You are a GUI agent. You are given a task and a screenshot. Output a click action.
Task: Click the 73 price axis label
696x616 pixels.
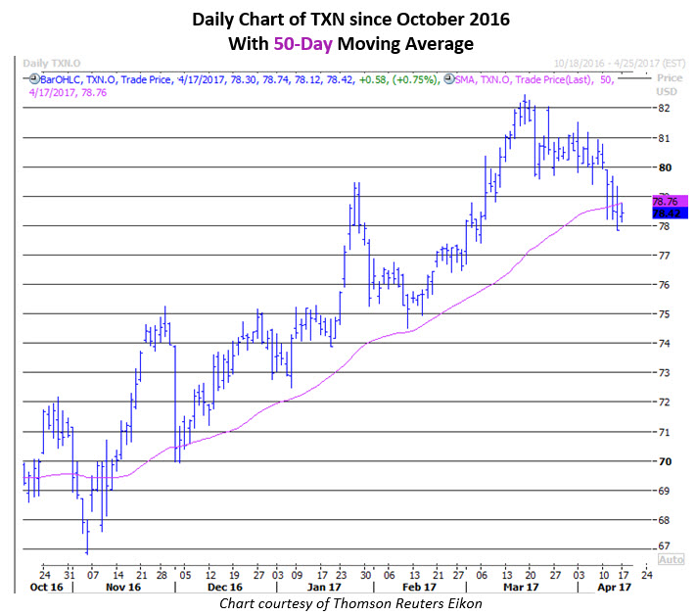pos(664,372)
